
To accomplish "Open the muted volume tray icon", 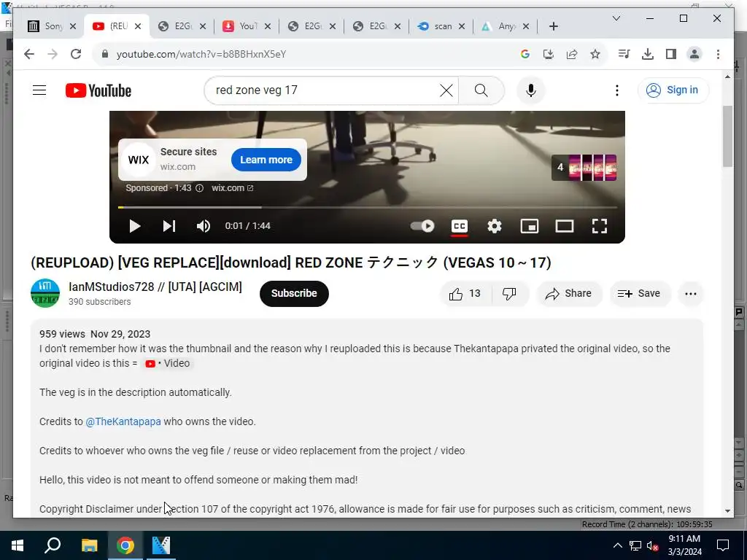I will 653,545.
